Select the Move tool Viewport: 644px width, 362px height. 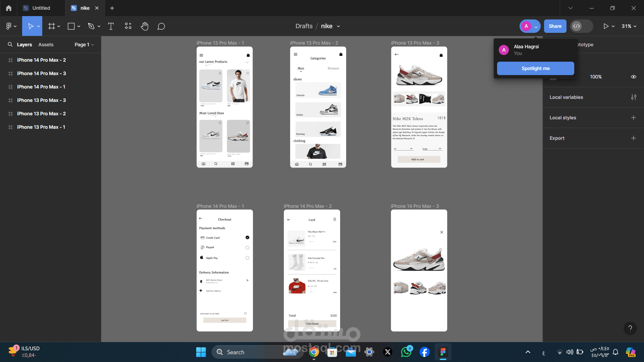[30, 26]
